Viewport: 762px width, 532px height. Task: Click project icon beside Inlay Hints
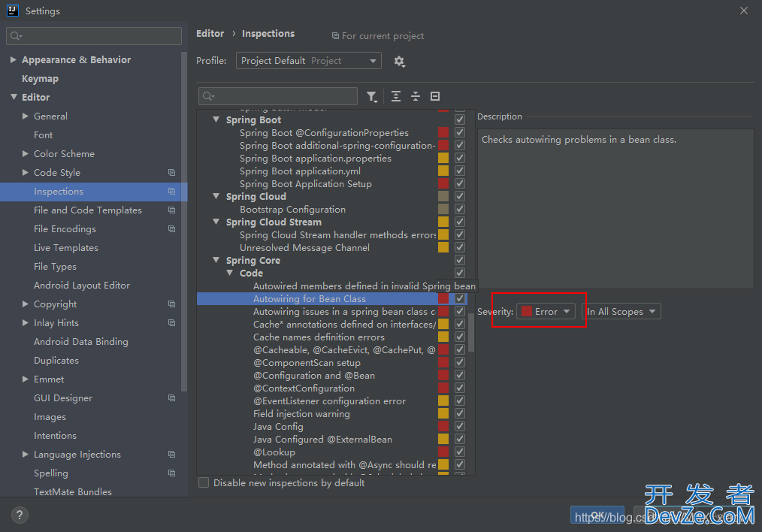[x=171, y=322]
